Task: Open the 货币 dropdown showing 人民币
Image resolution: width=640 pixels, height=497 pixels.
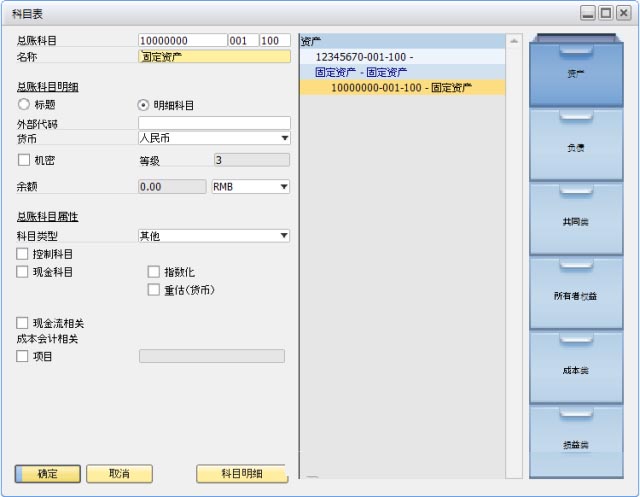Action: (x=284, y=138)
